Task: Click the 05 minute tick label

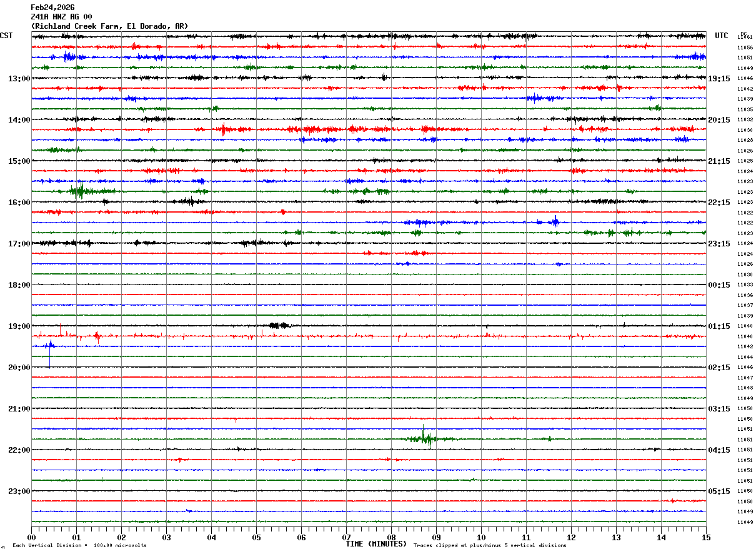Action: pyautogui.click(x=256, y=537)
